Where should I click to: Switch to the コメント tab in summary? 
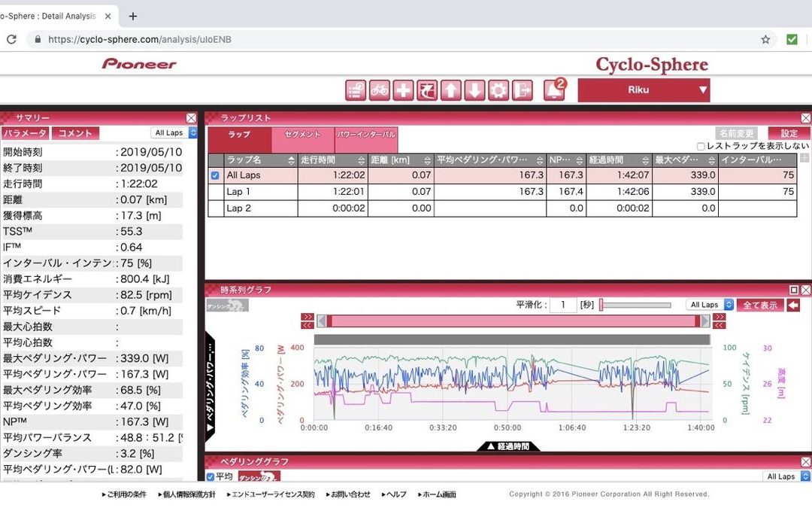coord(75,133)
